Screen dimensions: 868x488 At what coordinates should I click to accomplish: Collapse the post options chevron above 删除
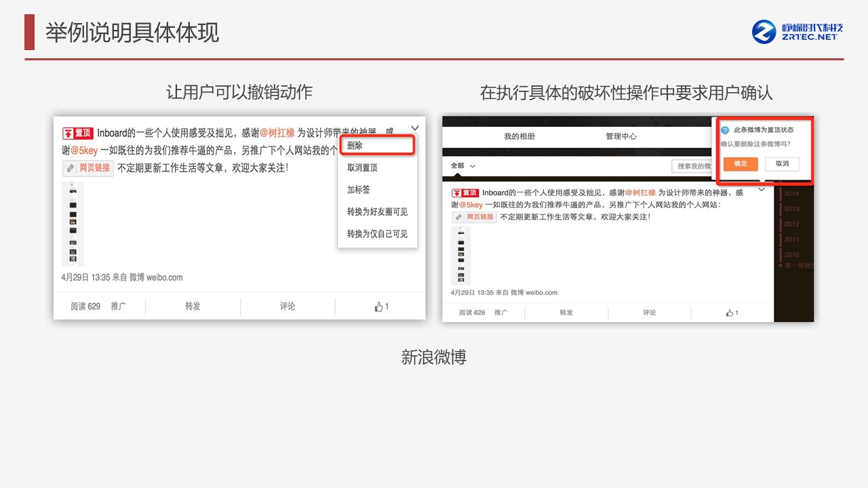[415, 127]
